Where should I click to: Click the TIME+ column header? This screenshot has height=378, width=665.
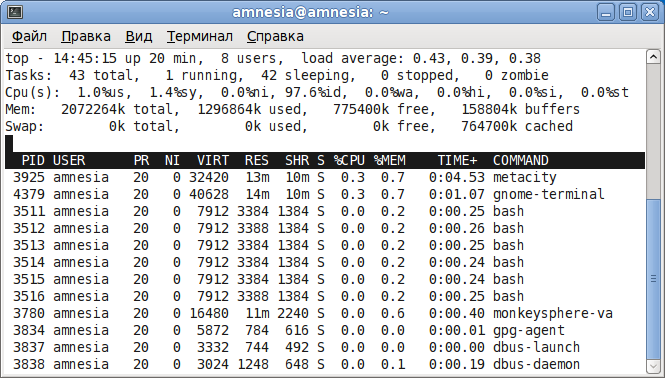click(457, 160)
